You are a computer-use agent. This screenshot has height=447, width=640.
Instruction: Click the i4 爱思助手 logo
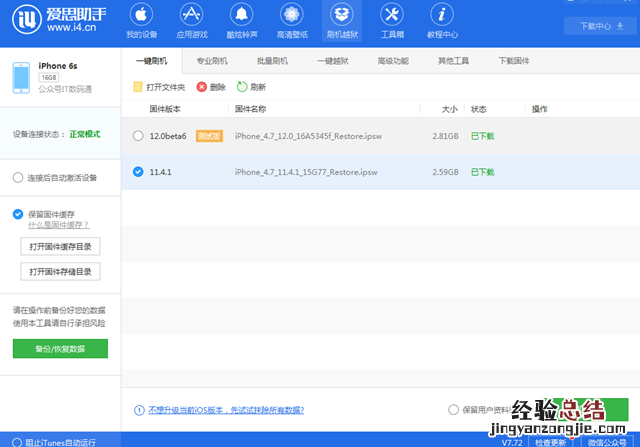click(x=60, y=19)
